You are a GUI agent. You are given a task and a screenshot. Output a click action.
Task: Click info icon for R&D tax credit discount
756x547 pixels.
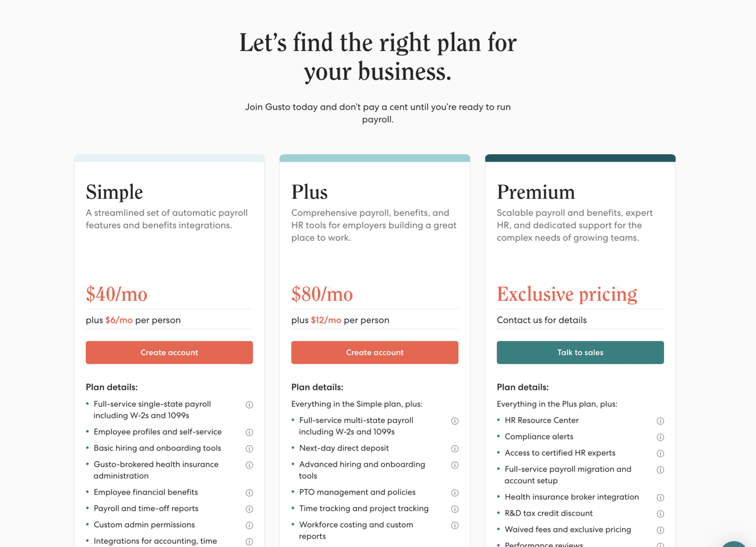(x=661, y=514)
